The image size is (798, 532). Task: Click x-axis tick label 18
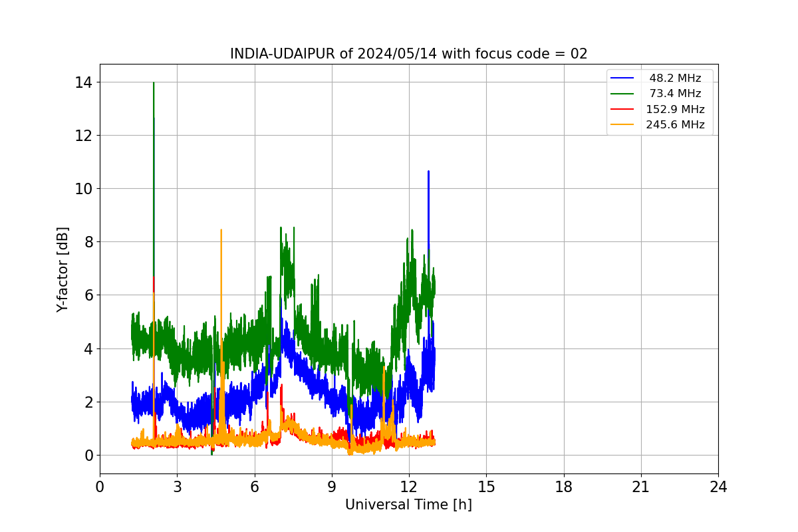pyautogui.click(x=563, y=487)
